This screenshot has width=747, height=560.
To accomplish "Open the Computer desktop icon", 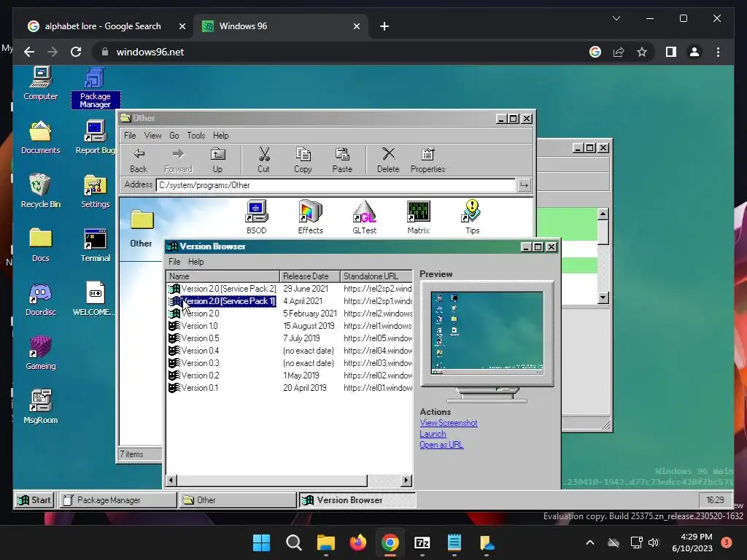I will (x=41, y=84).
